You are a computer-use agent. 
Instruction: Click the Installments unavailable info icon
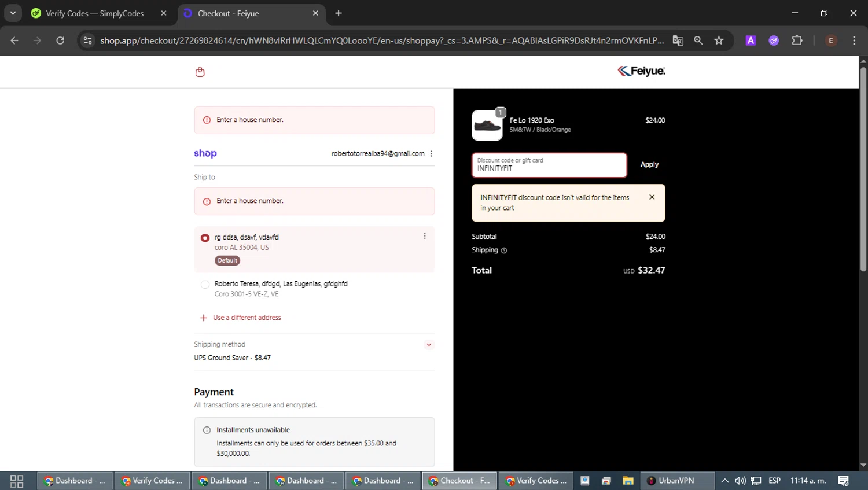pos(207,430)
